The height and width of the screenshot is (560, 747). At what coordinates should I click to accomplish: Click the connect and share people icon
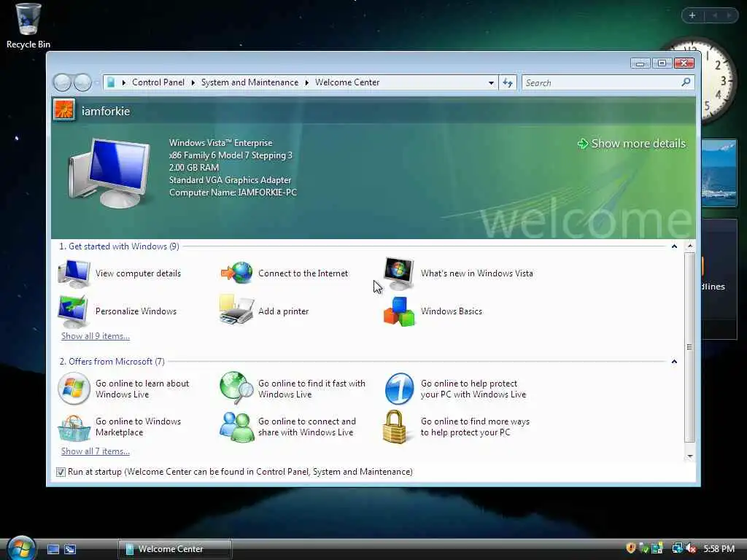pyautogui.click(x=237, y=427)
